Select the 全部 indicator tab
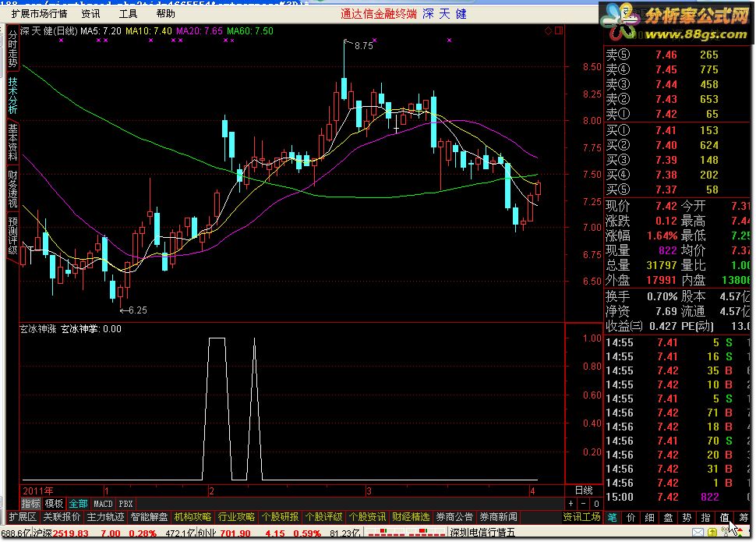The image size is (756, 542). tap(78, 503)
